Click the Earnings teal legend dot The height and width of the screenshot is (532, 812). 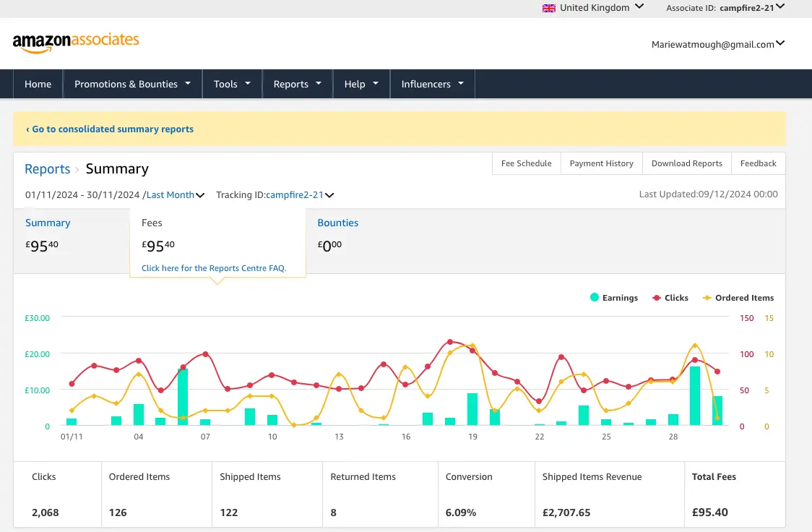595,297
